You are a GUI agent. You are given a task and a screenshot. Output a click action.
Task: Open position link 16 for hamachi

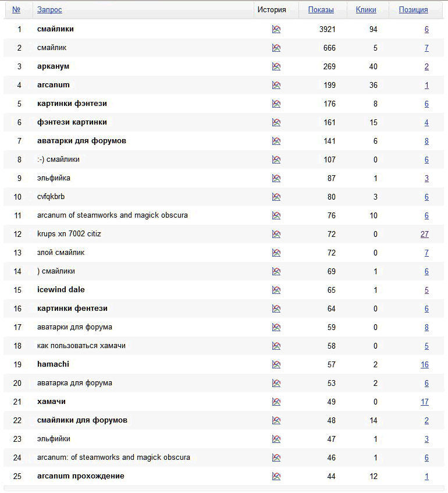tap(424, 364)
